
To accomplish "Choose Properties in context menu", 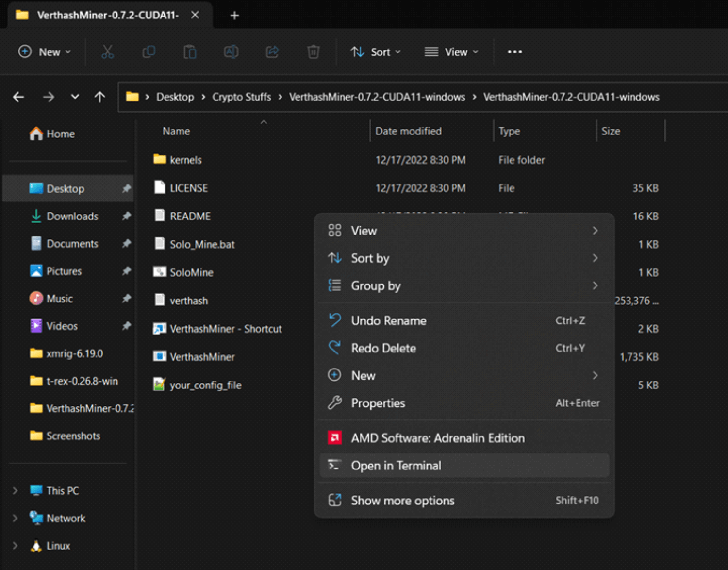I will coord(464,403).
